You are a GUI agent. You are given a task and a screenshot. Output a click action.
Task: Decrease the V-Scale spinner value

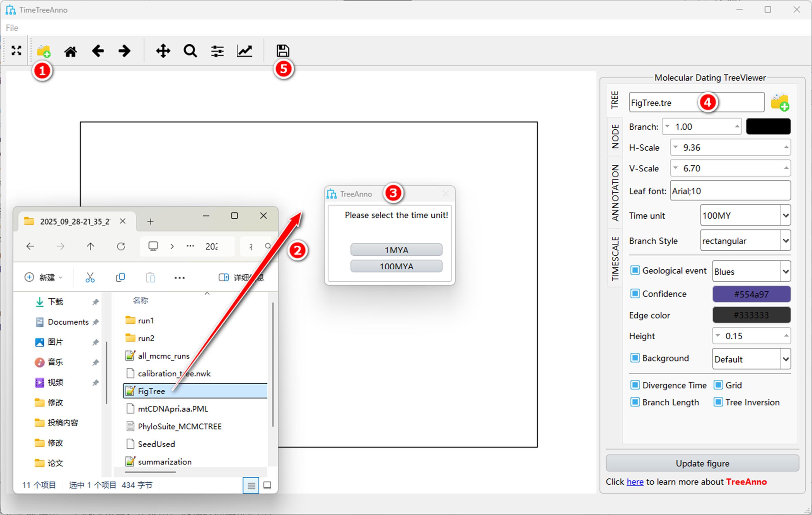click(x=675, y=168)
